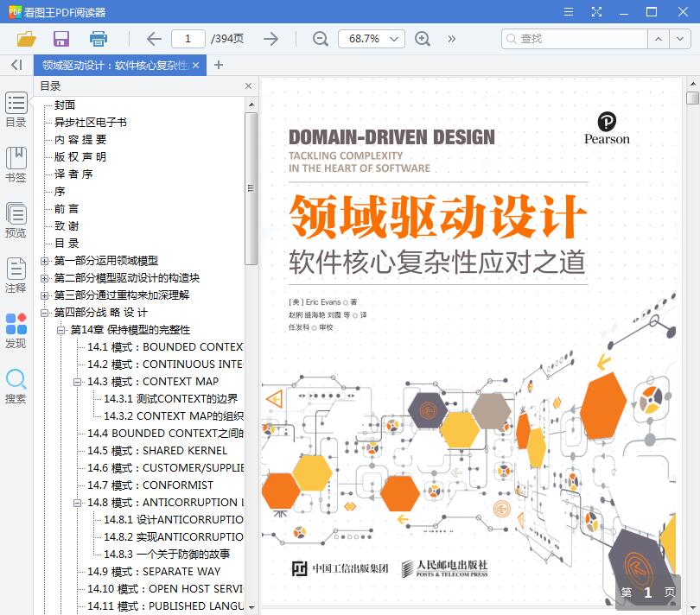Click the outline panel scrollbar thumb
This screenshot has width=700, height=615.
click(251, 188)
